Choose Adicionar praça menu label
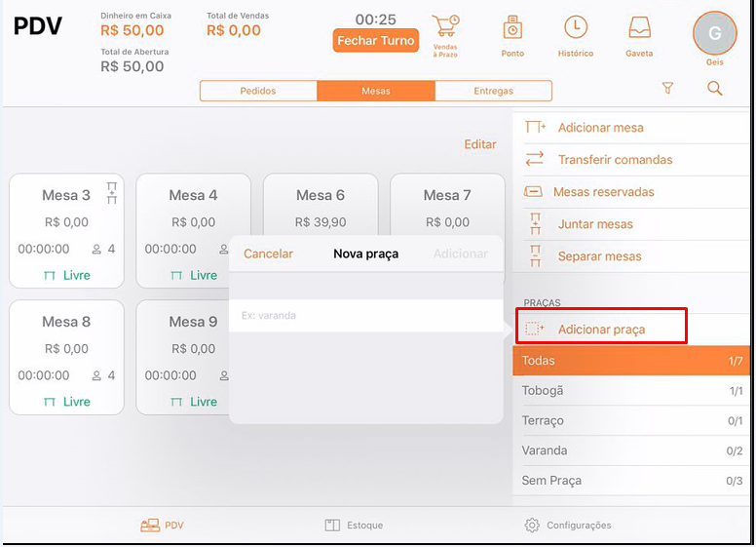Viewport: 756px width, 547px height. pyautogui.click(x=601, y=330)
